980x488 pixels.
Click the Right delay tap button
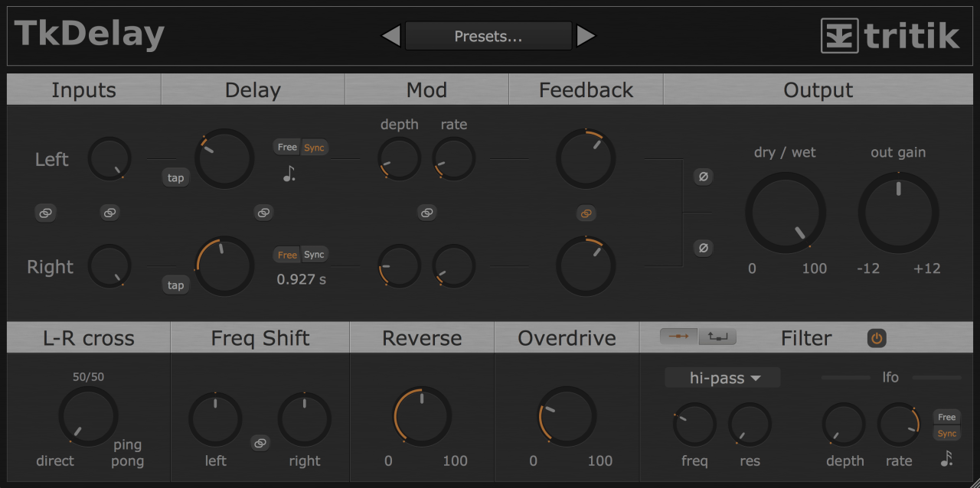click(176, 285)
